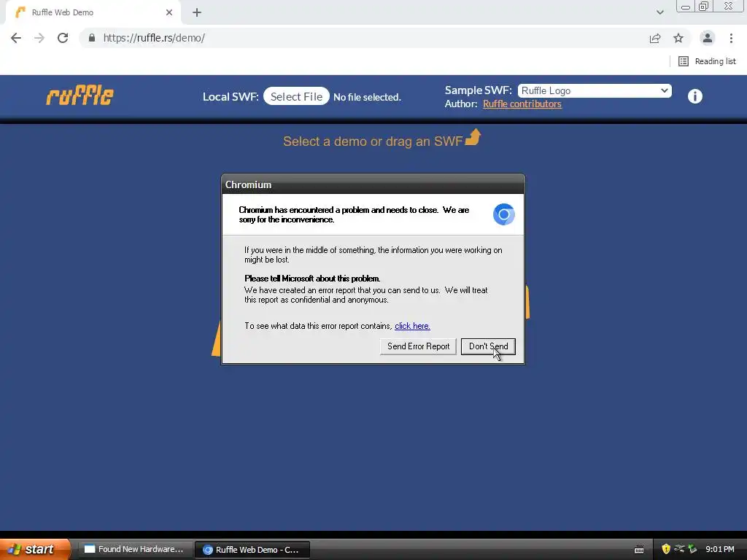
Task: Click the keyboard icon in the taskbar
Action: click(639, 550)
